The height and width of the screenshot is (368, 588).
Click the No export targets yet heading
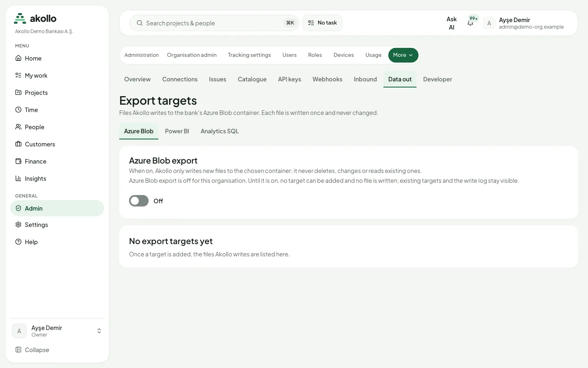point(171,241)
